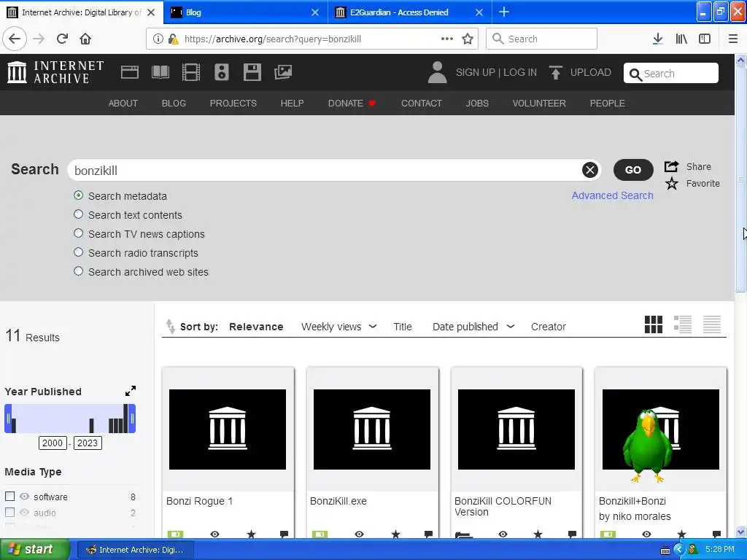This screenshot has height=560, width=747.
Task: Sort results by Title
Action: click(403, 327)
